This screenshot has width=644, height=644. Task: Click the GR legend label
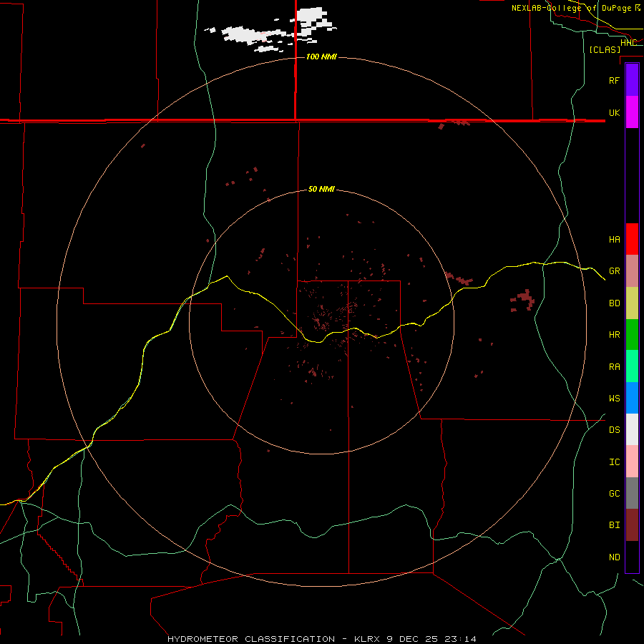coord(614,271)
